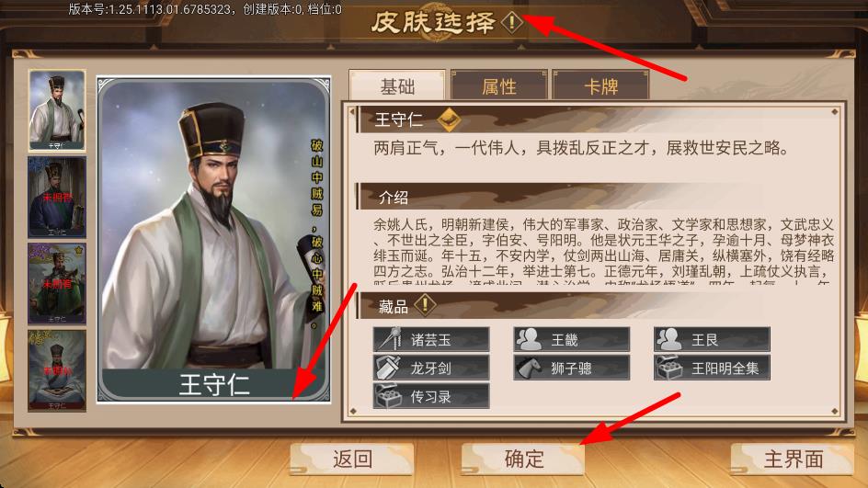Select the third locked green-robed skin thumbnail
868x488 pixels.
tap(57, 284)
